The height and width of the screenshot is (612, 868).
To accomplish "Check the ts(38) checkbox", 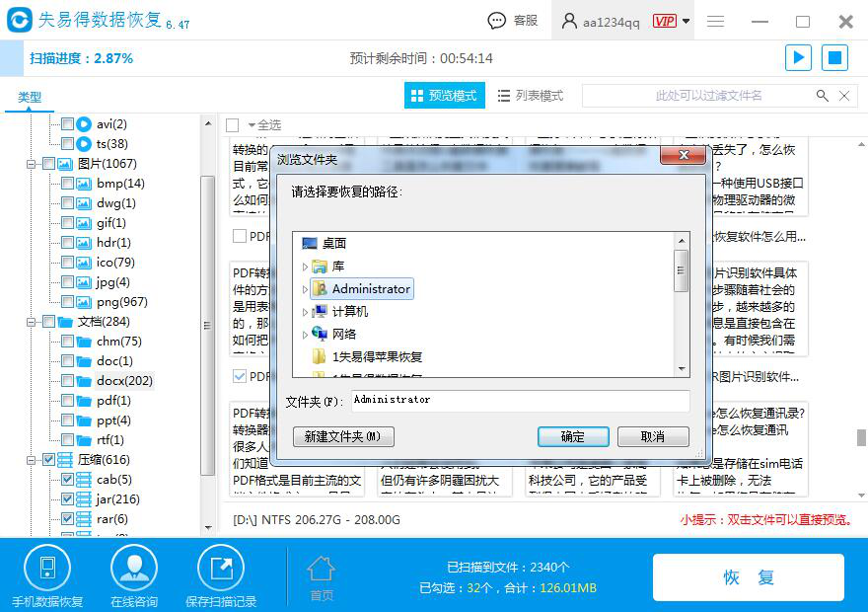I will coord(67,144).
